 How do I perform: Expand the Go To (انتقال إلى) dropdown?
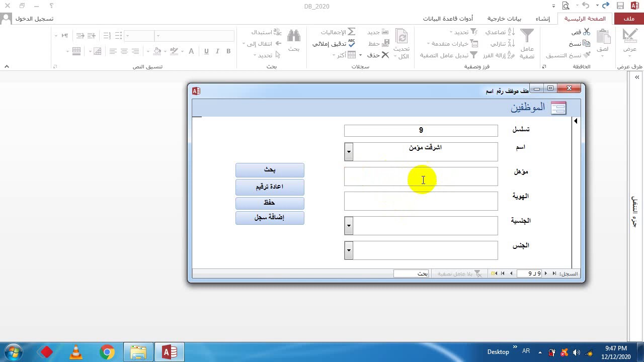click(x=261, y=44)
